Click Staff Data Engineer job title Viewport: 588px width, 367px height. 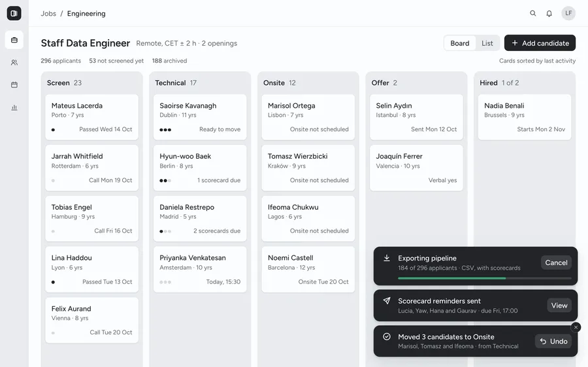pos(86,43)
